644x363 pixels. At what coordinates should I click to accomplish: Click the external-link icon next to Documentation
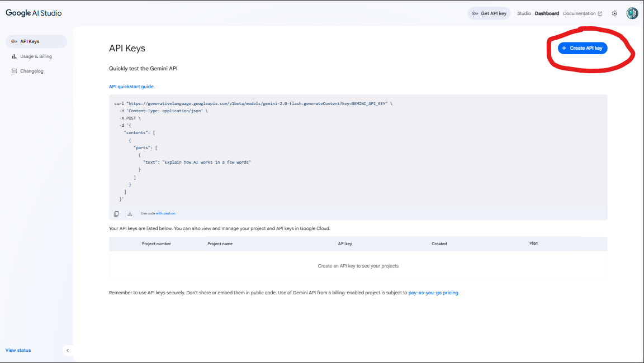[x=600, y=13]
